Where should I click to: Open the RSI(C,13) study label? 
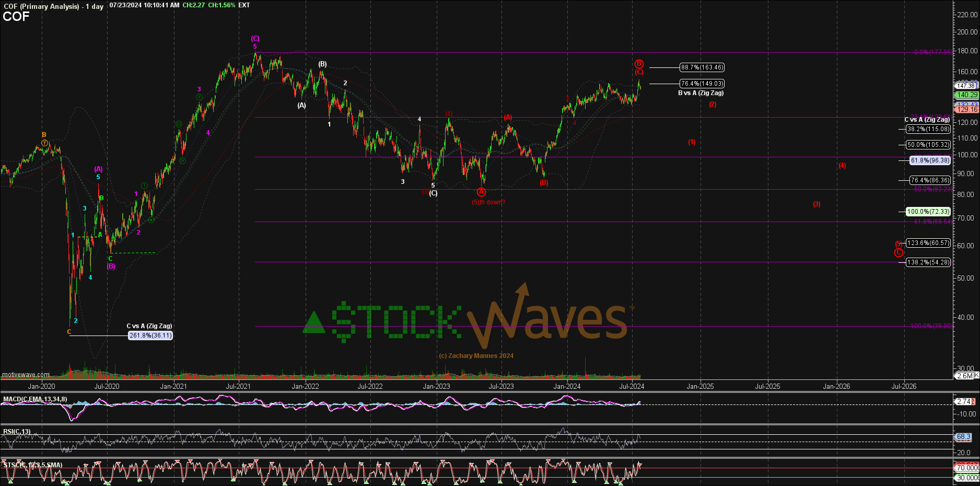click(17, 432)
